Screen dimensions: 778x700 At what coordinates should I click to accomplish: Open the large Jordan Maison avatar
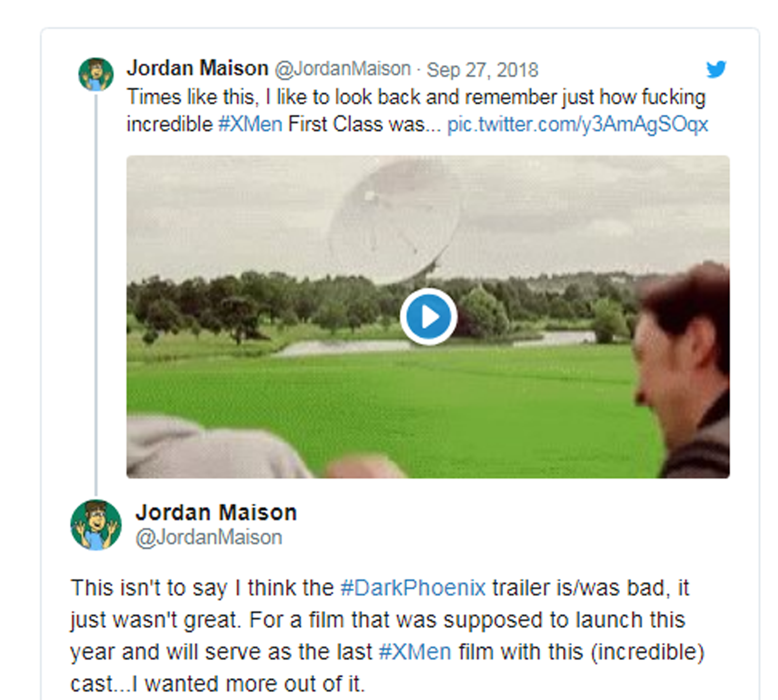click(96, 525)
